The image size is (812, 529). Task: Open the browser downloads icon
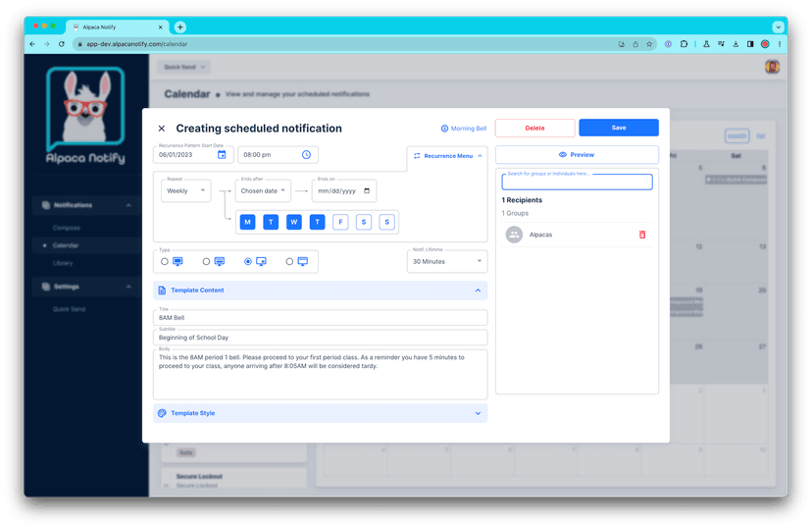[x=736, y=44]
